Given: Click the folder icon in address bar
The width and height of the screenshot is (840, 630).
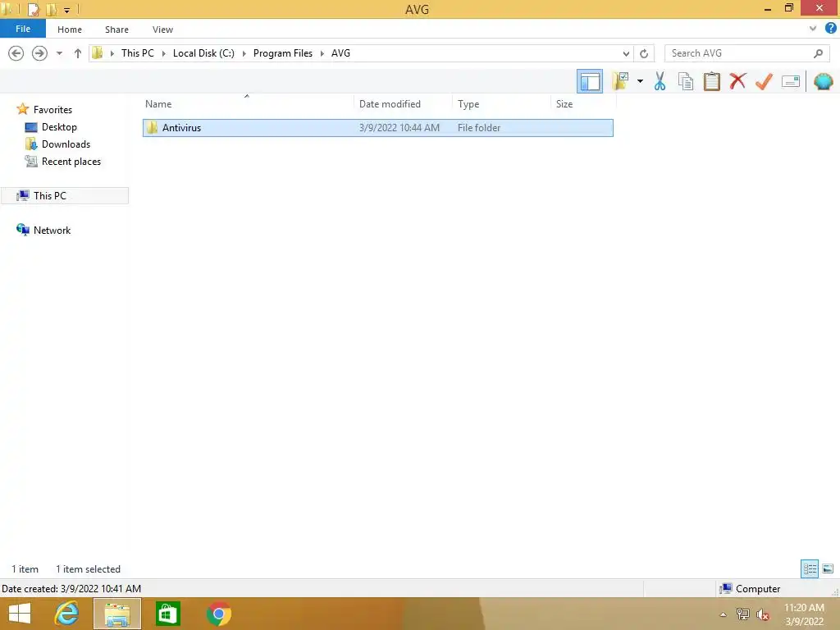Looking at the screenshot, I should 98,53.
